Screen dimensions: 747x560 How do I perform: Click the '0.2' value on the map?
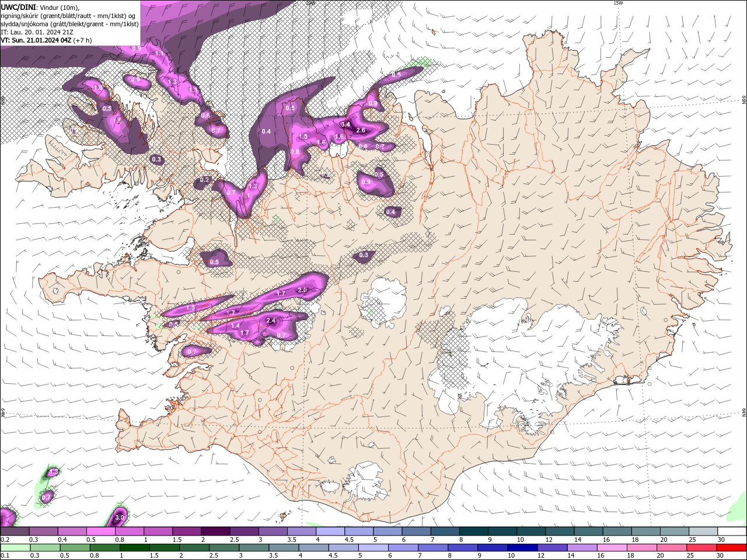[204, 180]
